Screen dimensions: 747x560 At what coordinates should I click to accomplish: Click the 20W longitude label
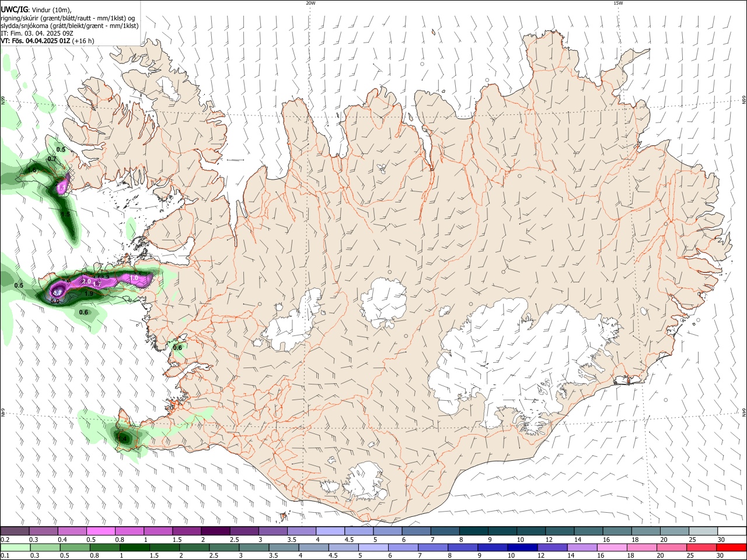pos(310,3)
